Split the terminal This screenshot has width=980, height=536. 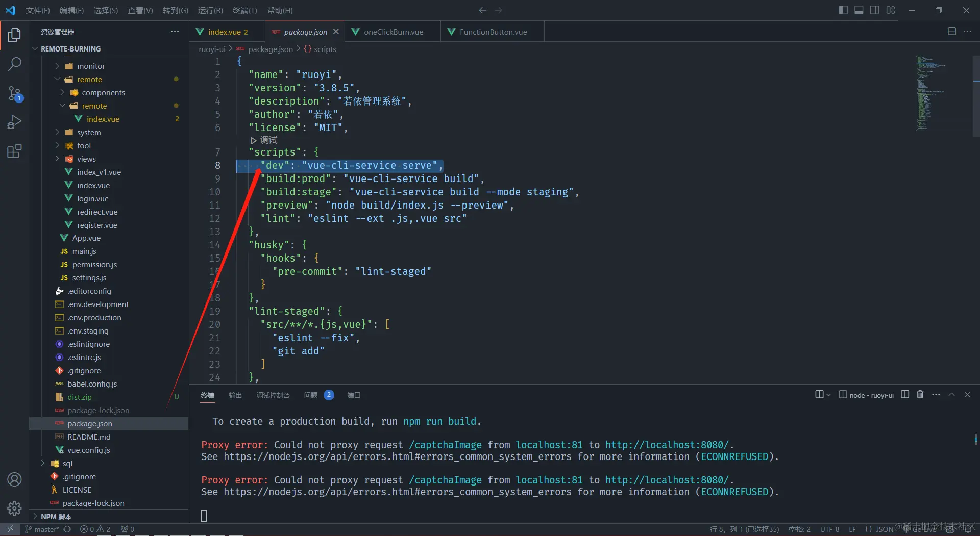[x=905, y=395]
